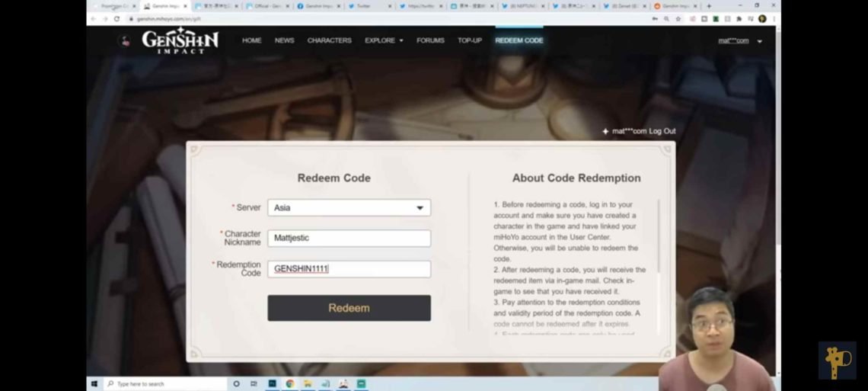Open the Windows Start menu

click(94, 384)
